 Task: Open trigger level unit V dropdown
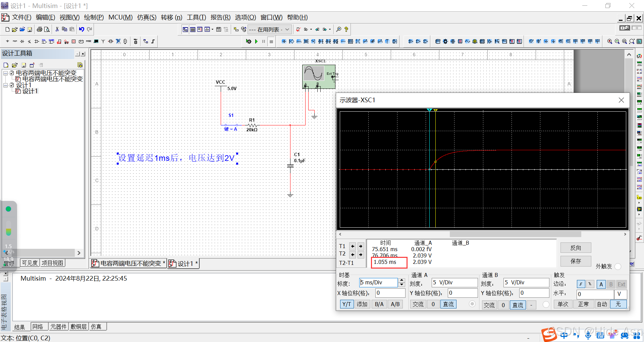pos(621,294)
